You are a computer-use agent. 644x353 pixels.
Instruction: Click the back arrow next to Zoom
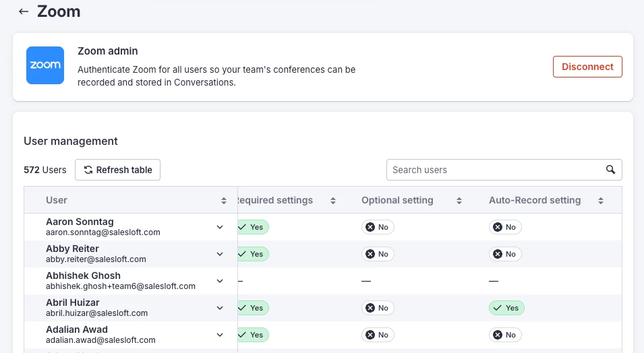[x=24, y=12]
